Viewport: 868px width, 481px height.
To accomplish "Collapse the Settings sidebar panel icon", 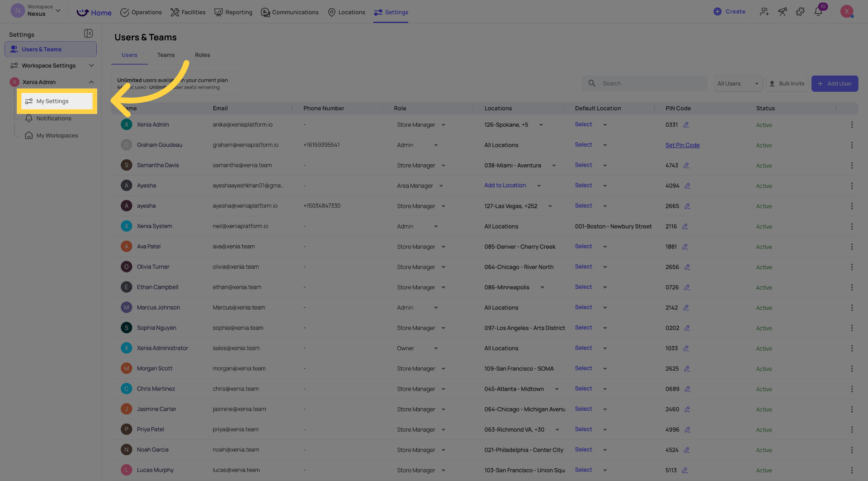I will tap(88, 34).
